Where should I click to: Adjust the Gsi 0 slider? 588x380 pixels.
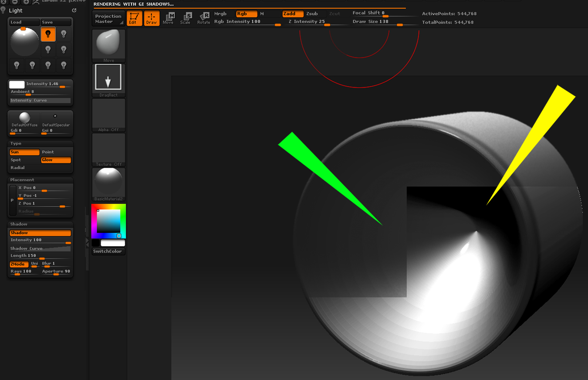click(x=56, y=132)
